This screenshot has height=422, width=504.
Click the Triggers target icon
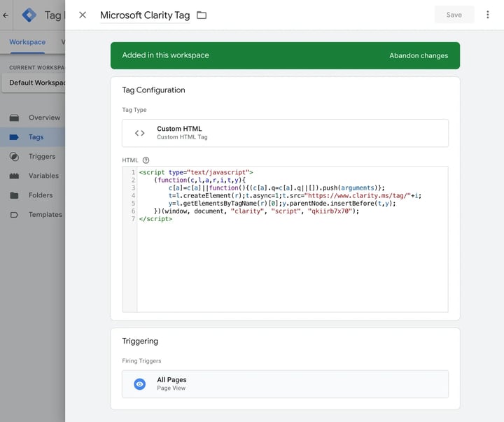(14, 157)
